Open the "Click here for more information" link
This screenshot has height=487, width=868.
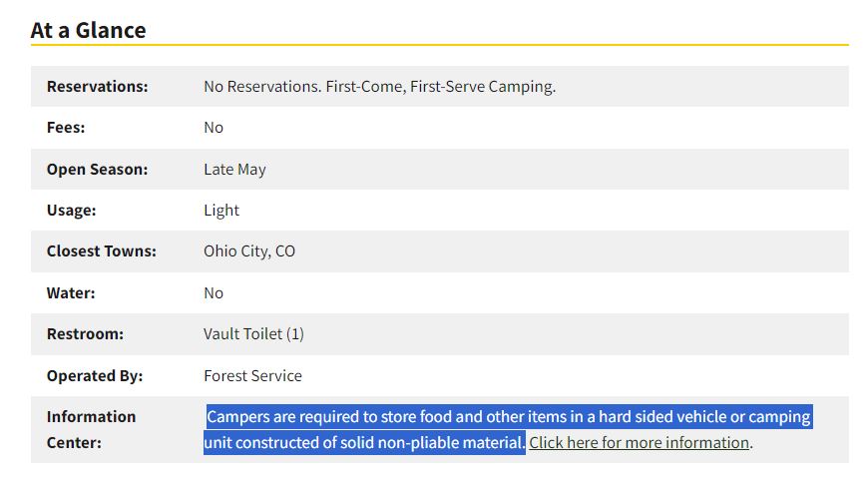click(x=639, y=443)
